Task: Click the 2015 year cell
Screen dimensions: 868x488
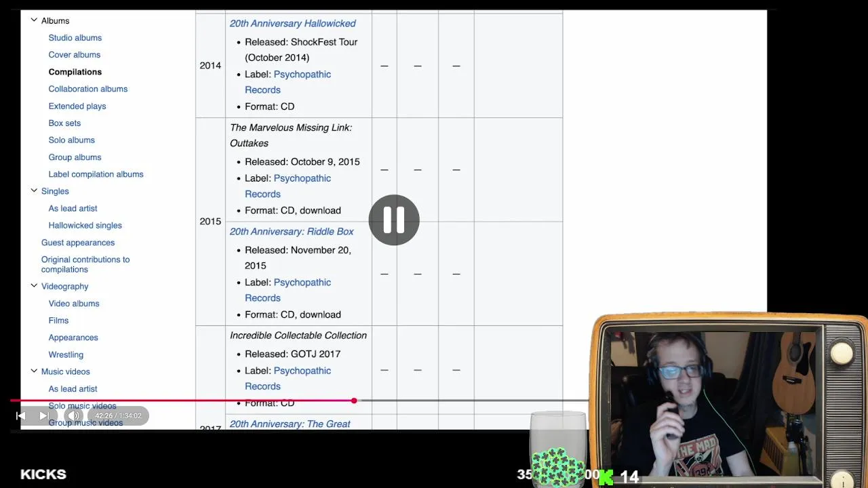Action: (x=210, y=222)
